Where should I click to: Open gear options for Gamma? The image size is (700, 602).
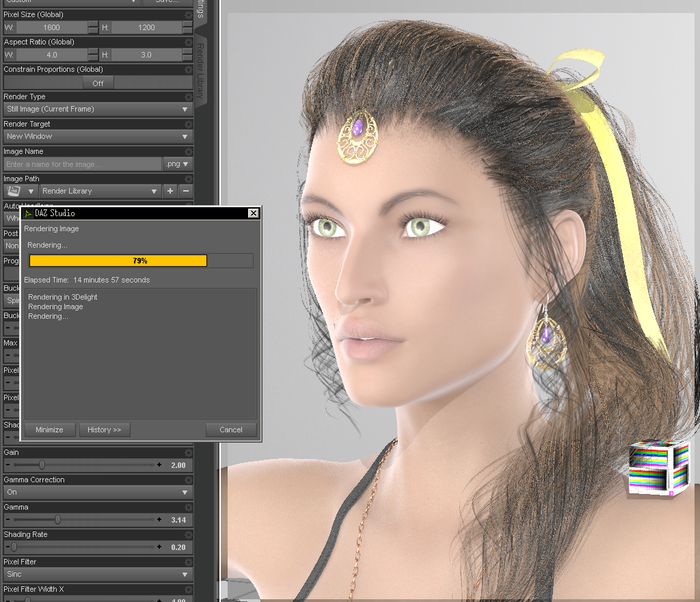coord(189,508)
